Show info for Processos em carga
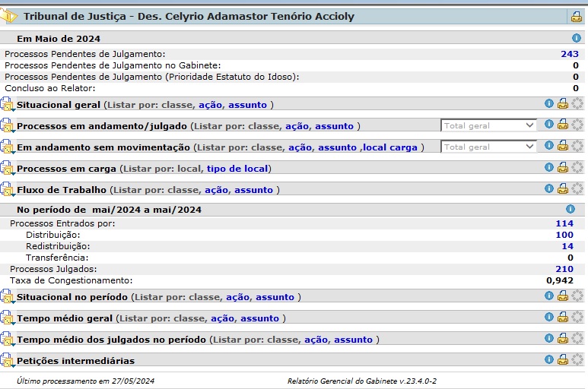 [549, 168]
